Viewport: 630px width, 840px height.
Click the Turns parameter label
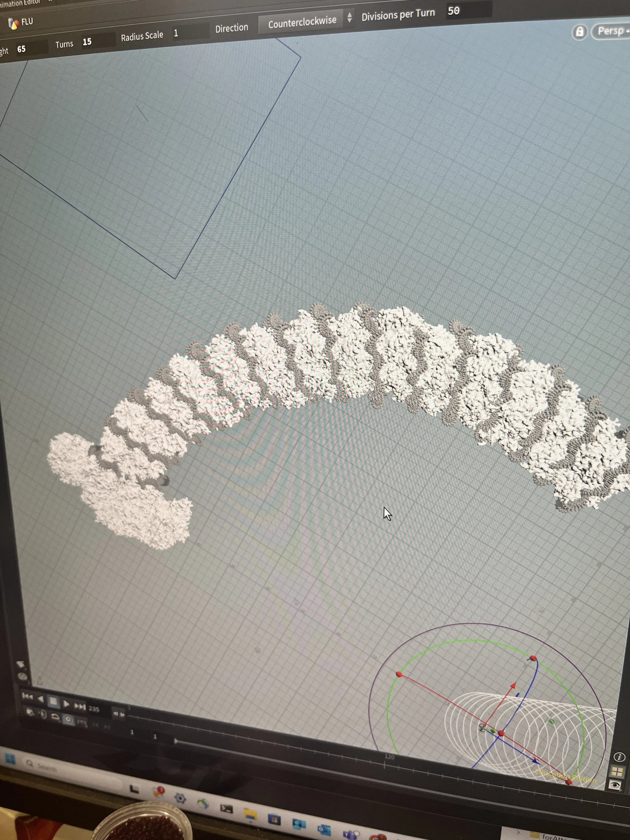click(64, 44)
